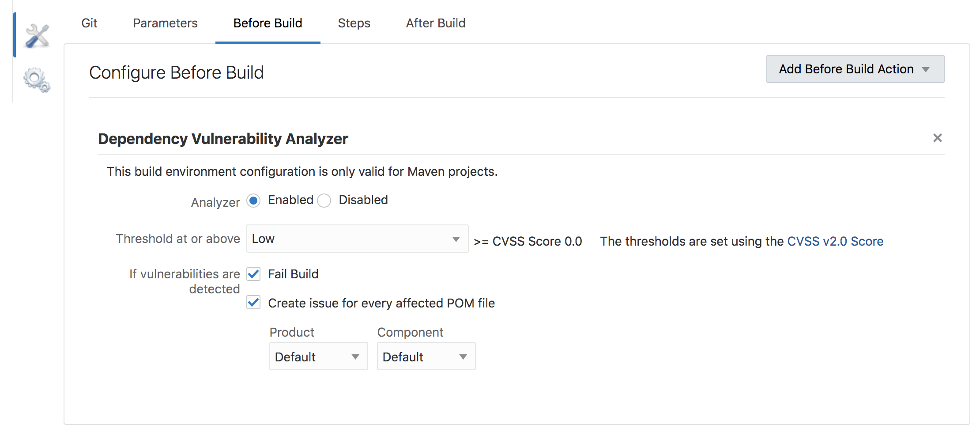Click the Dependency Vulnerability Analyzer heading
Screen dimensions: 980x425
click(222, 138)
